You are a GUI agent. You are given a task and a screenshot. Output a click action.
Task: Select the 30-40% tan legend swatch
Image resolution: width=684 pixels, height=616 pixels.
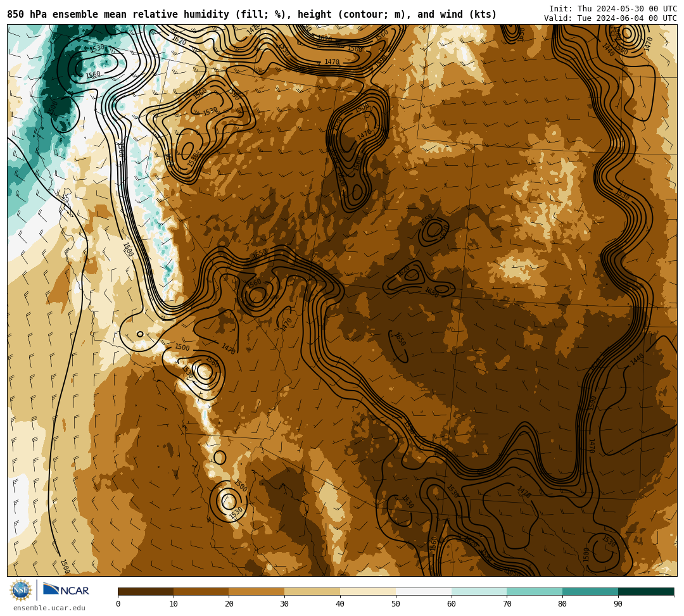pos(312,591)
